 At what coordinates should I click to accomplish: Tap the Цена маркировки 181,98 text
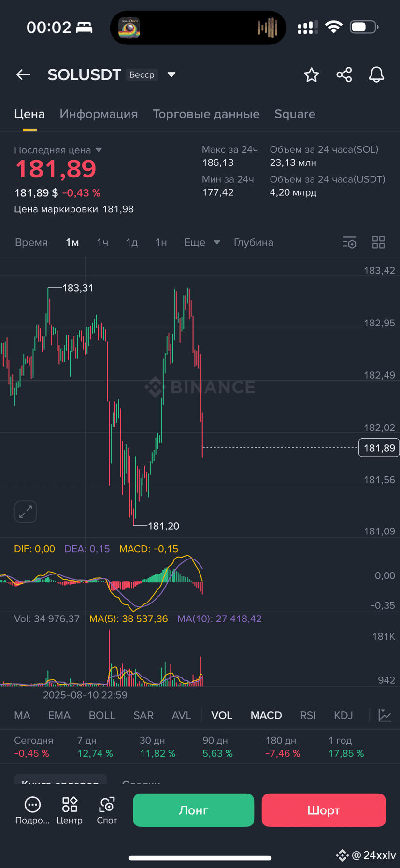coord(74,209)
